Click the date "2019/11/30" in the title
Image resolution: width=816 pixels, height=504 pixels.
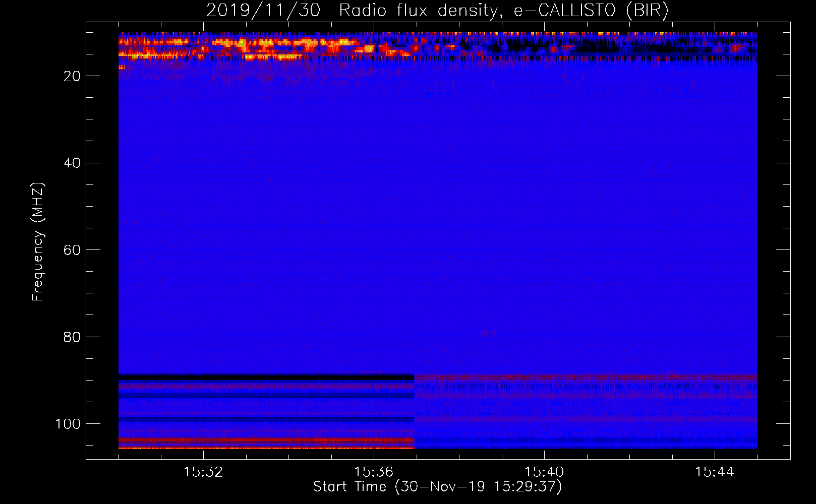263,10
